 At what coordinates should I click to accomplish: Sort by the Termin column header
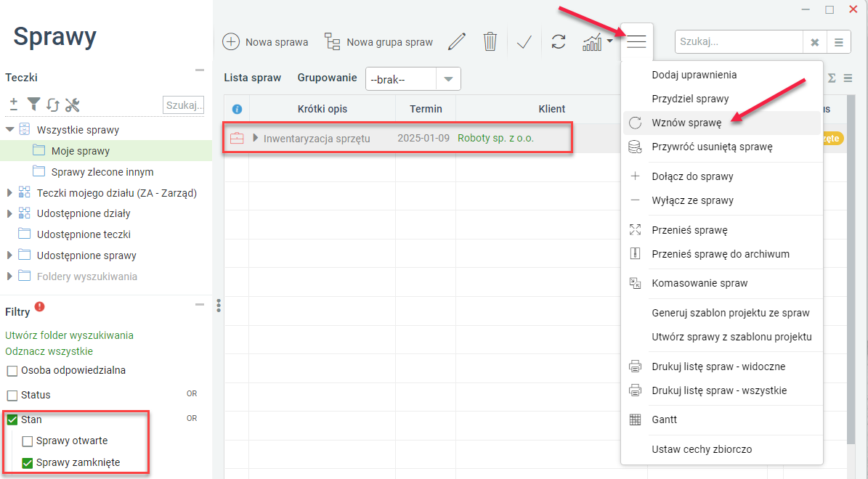coord(426,109)
